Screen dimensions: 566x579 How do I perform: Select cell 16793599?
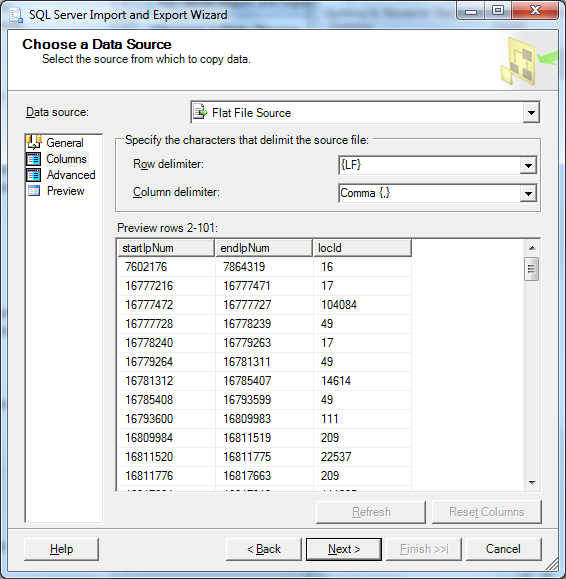264,400
